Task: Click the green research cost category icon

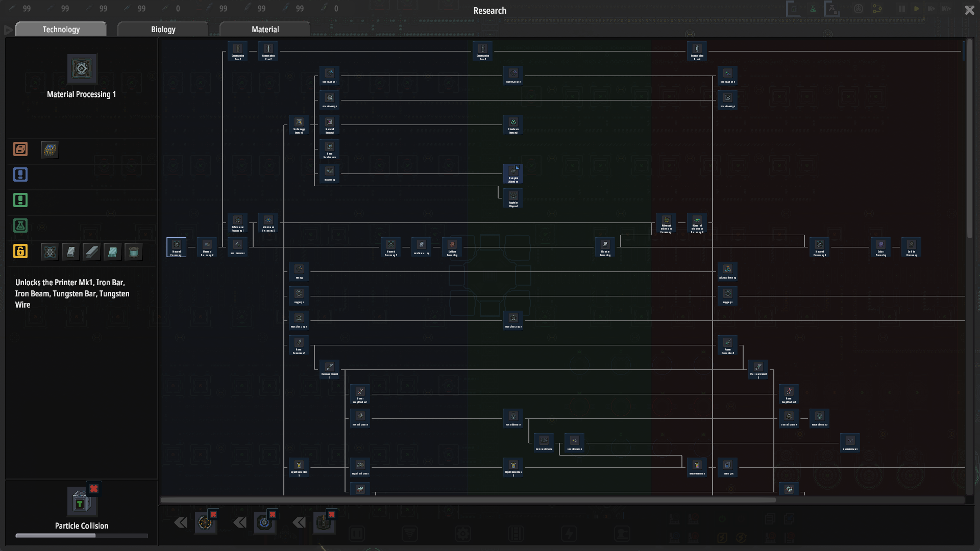Action: pyautogui.click(x=20, y=200)
